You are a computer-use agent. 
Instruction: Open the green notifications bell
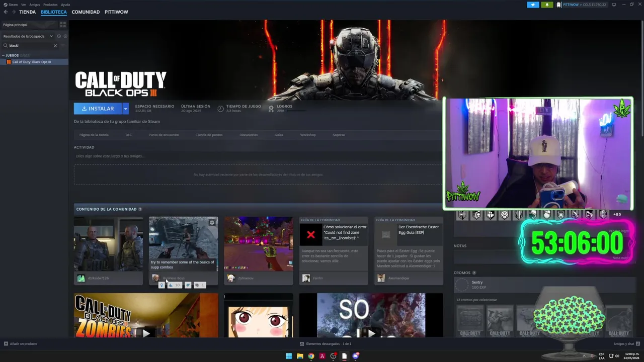coord(547,5)
